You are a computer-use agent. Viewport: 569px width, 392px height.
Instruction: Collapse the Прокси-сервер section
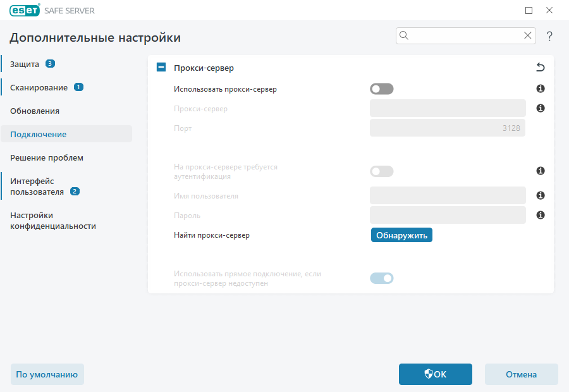[161, 66]
